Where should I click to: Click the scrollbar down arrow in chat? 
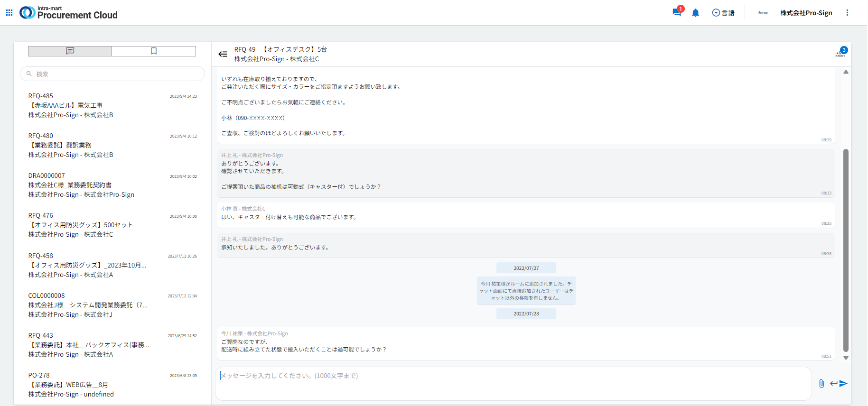click(x=846, y=358)
